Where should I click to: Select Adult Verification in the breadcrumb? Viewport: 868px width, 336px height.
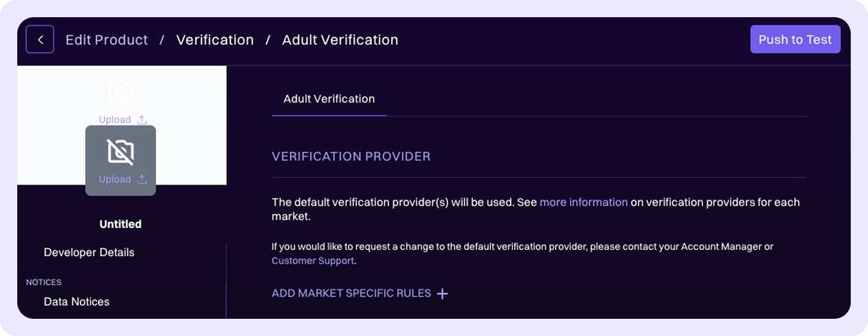340,40
